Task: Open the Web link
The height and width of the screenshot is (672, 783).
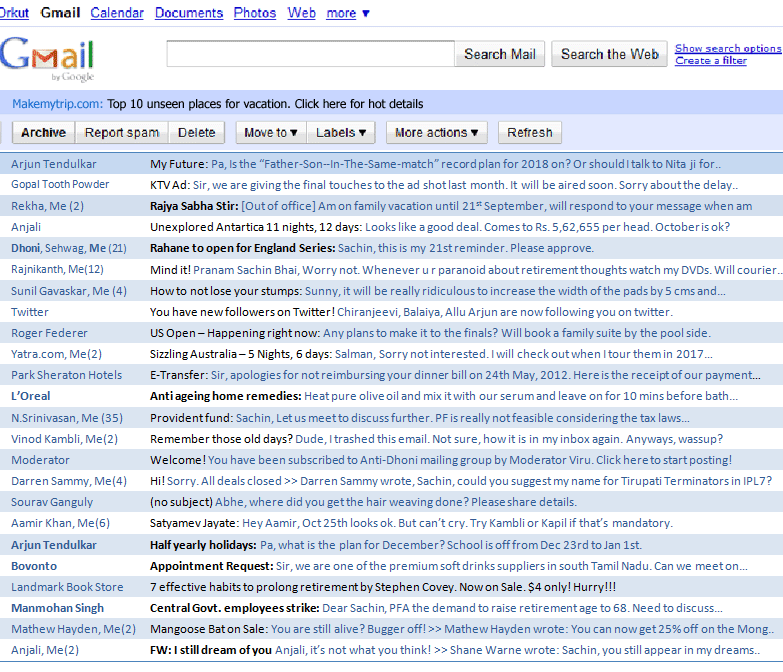Action: point(302,12)
